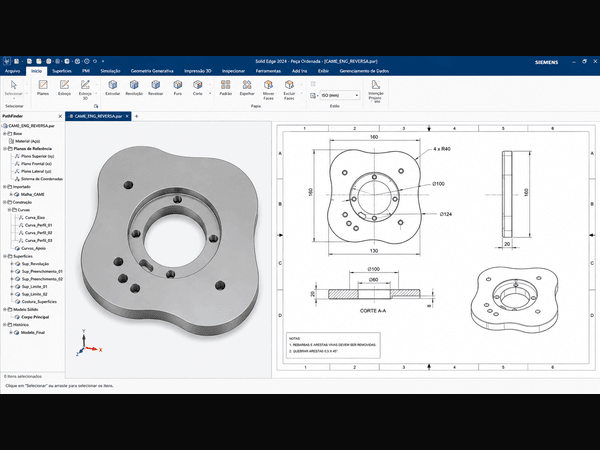Click the Mover Faces tool
The image size is (600, 450).
[x=268, y=90]
